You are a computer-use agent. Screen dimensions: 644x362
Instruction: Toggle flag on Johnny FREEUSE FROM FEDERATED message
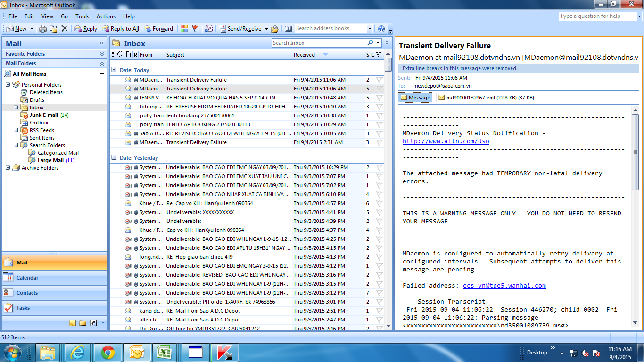[379, 107]
